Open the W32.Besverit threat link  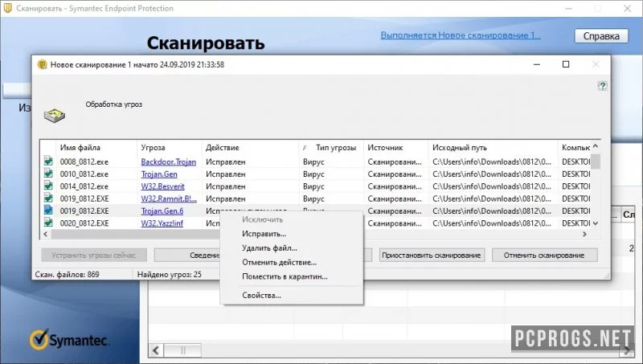pos(163,186)
